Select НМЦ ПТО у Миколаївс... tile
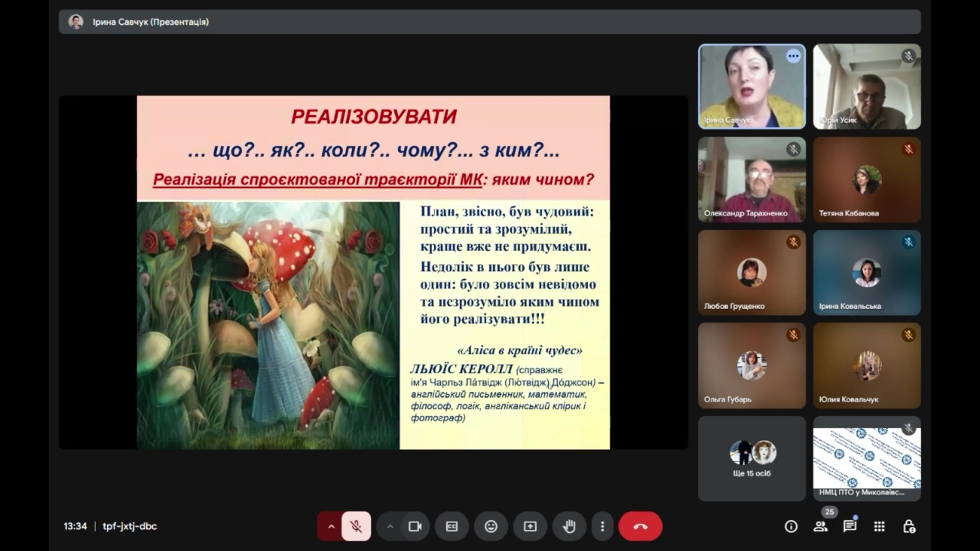 867,459
